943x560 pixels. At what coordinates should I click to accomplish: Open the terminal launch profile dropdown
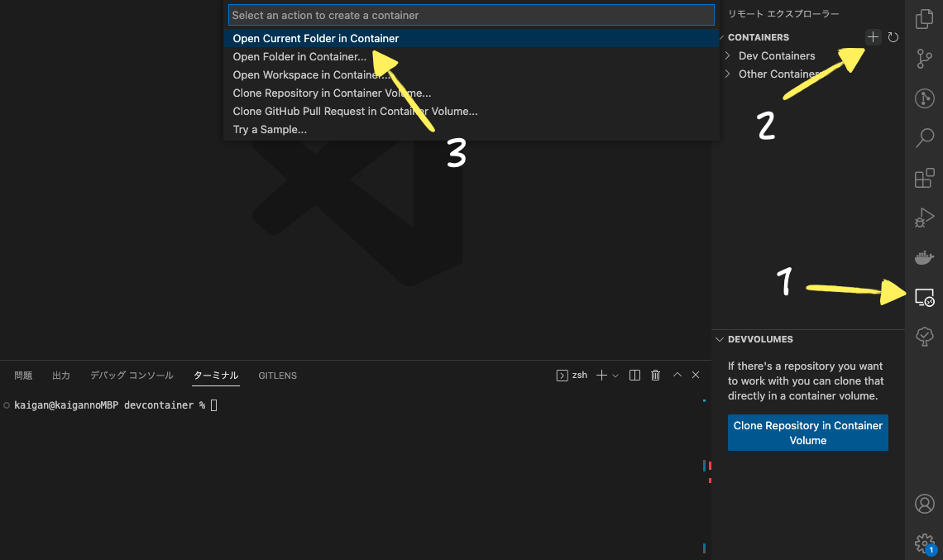click(615, 376)
